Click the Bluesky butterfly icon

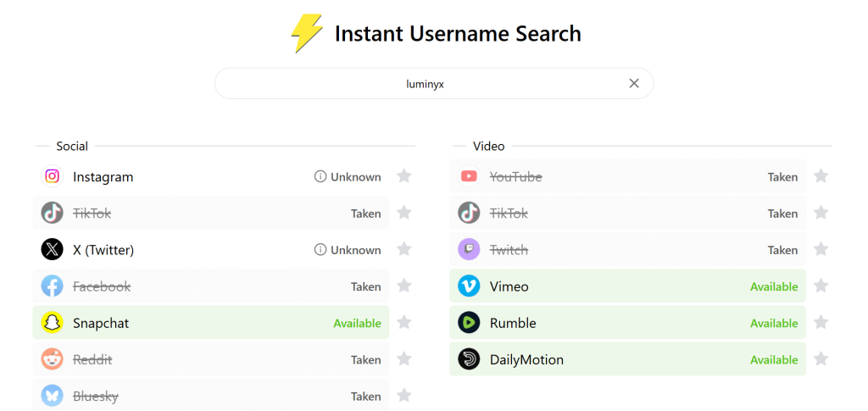click(53, 396)
